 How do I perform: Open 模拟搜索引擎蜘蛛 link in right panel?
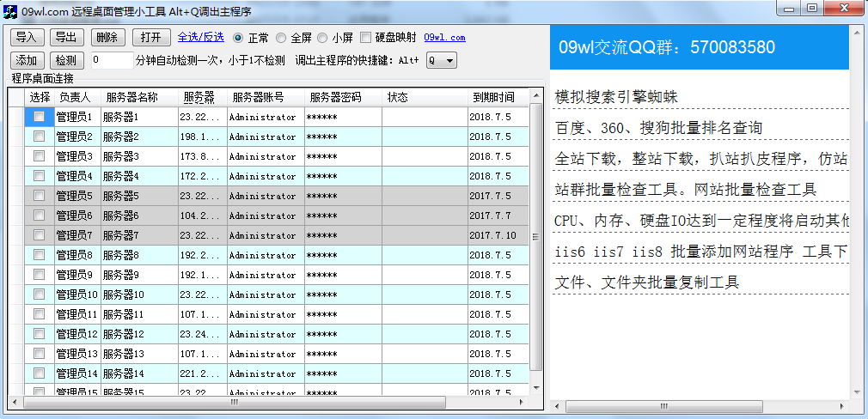click(x=616, y=96)
